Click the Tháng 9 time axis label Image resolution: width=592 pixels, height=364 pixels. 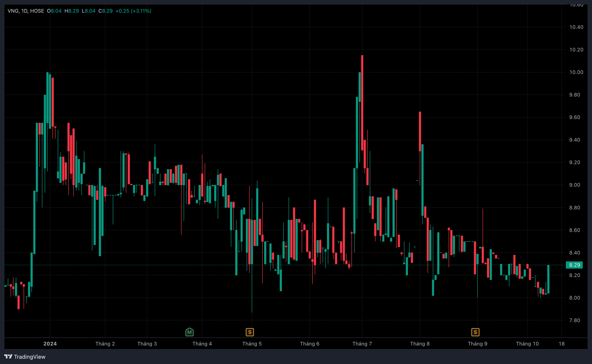click(478, 343)
